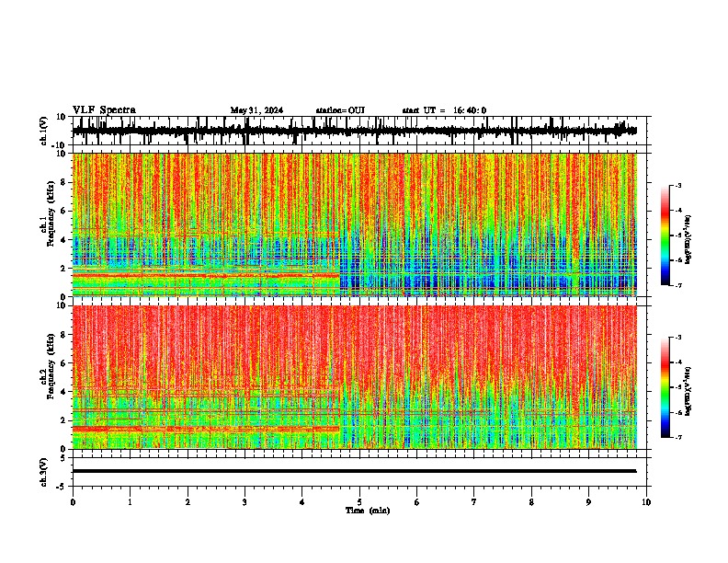Click the ch.3 flat black trace line
The width and height of the screenshot is (728, 563).
(x=354, y=471)
